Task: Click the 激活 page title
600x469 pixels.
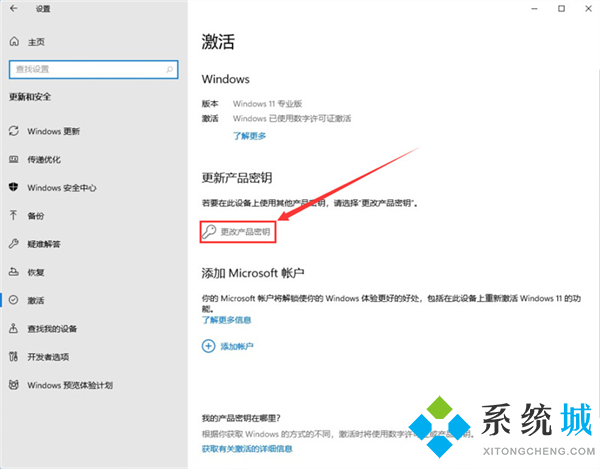Action: pos(218,42)
